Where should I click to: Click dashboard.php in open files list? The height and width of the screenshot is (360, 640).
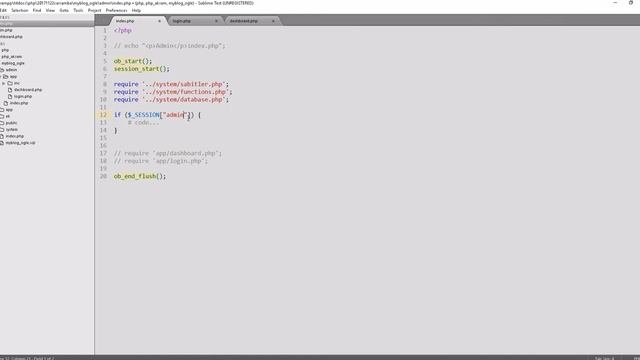[x=11, y=37]
